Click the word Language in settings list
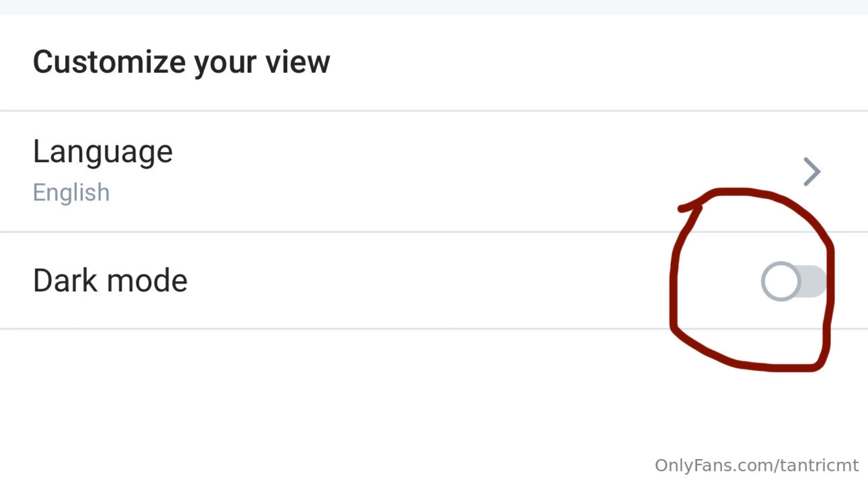 (x=103, y=152)
